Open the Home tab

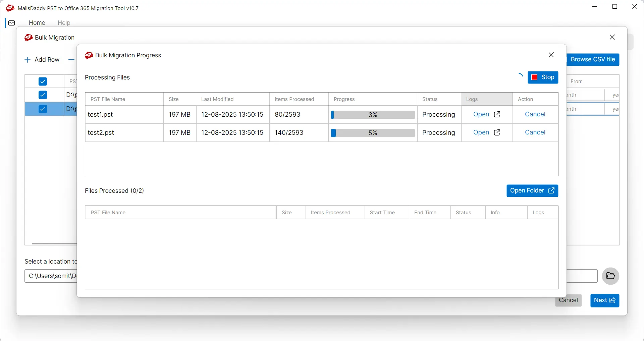pyautogui.click(x=37, y=23)
